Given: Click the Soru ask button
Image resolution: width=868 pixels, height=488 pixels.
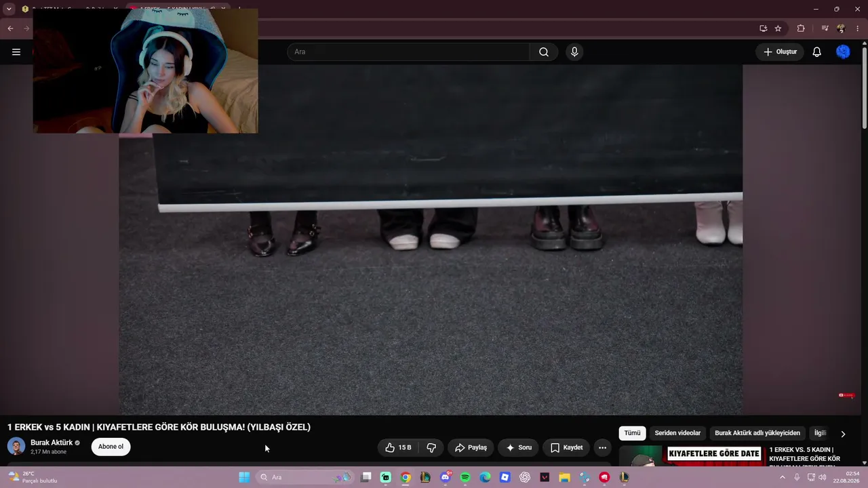Looking at the screenshot, I should (x=519, y=447).
